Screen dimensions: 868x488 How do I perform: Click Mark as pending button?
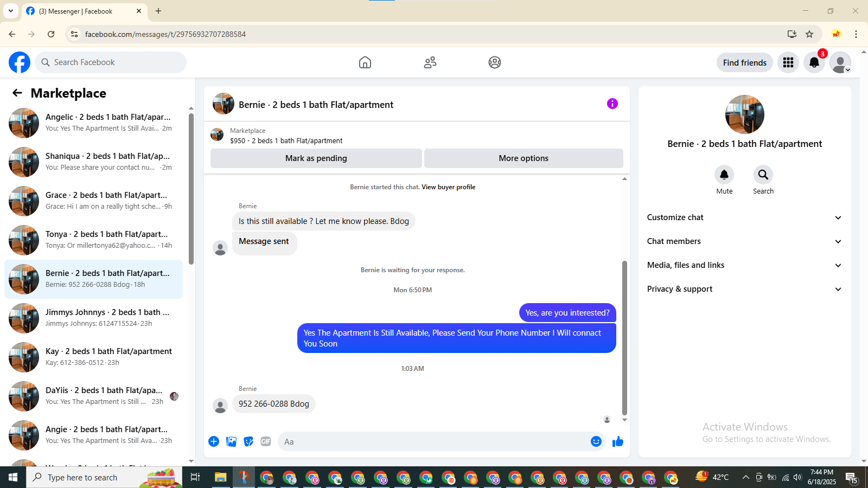[x=316, y=158]
